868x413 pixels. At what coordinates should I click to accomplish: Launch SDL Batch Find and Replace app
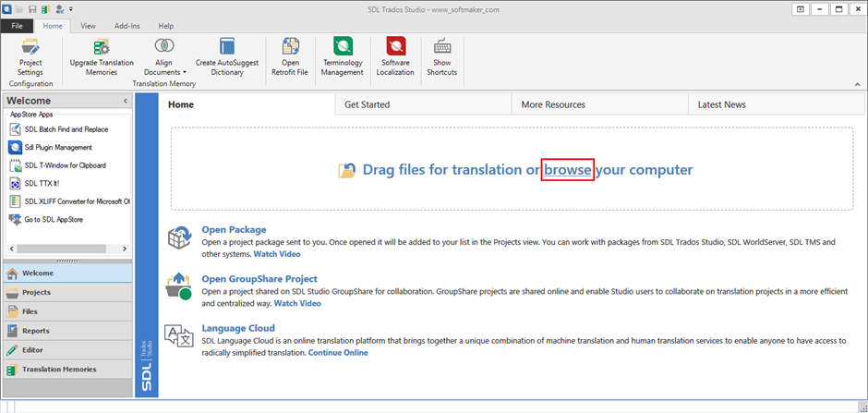(x=59, y=129)
